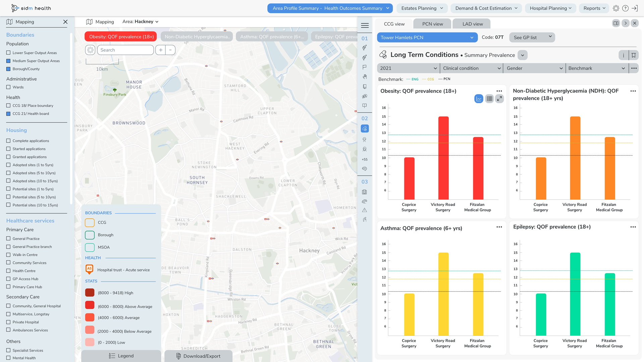Expand the Clinical condition dropdown
The image size is (644, 362).
click(x=471, y=68)
